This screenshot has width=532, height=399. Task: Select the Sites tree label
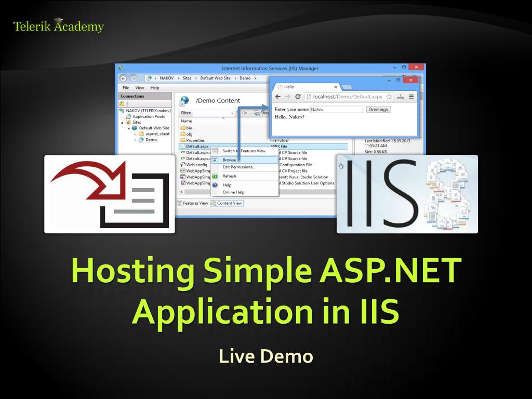(x=137, y=123)
